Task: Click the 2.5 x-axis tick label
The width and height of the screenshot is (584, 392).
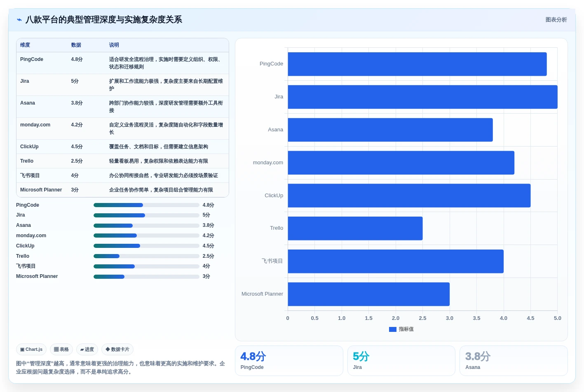Action: tap(422, 319)
